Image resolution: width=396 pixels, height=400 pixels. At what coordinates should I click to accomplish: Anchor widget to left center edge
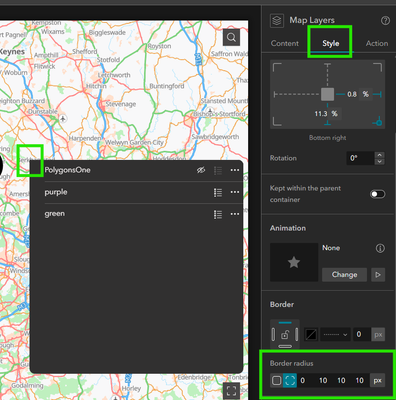point(275,95)
